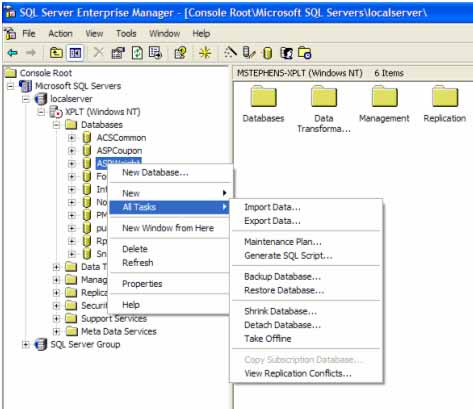Choose Delete from the context menu

pos(169,249)
